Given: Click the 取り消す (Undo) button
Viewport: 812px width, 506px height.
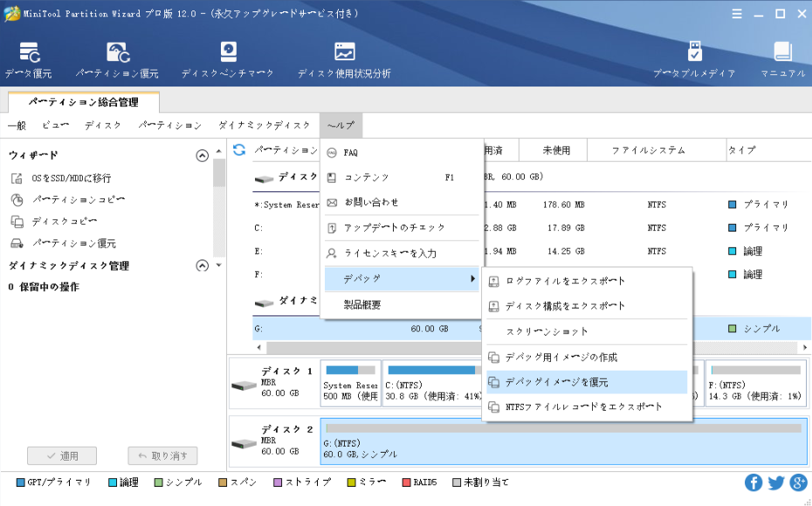Looking at the screenshot, I should tap(162, 456).
